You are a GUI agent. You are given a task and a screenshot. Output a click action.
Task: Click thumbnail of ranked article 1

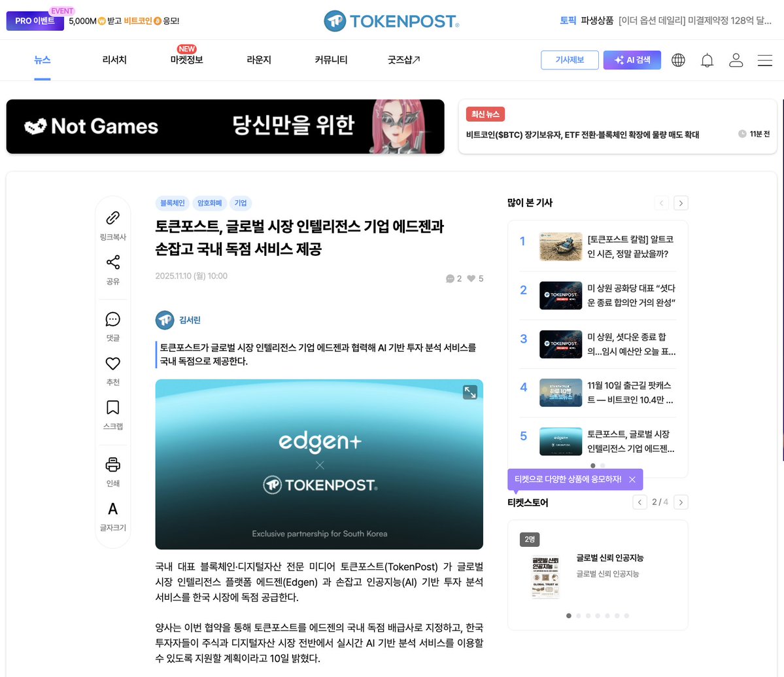coord(560,247)
